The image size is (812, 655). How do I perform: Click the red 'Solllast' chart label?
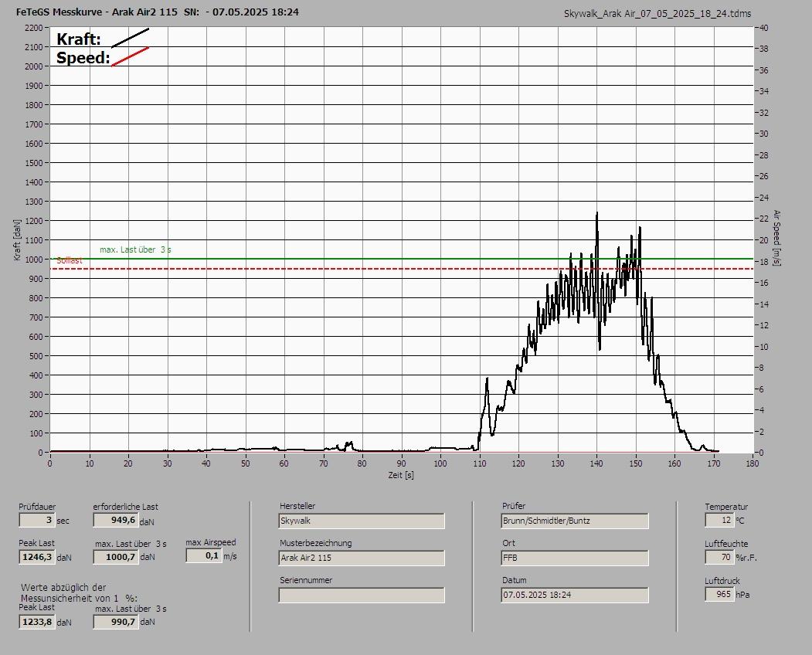(x=70, y=260)
